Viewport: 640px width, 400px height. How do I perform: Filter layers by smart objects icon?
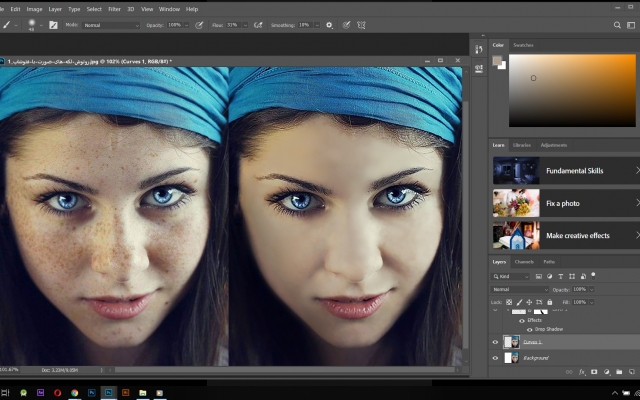[x=583, y=276]
